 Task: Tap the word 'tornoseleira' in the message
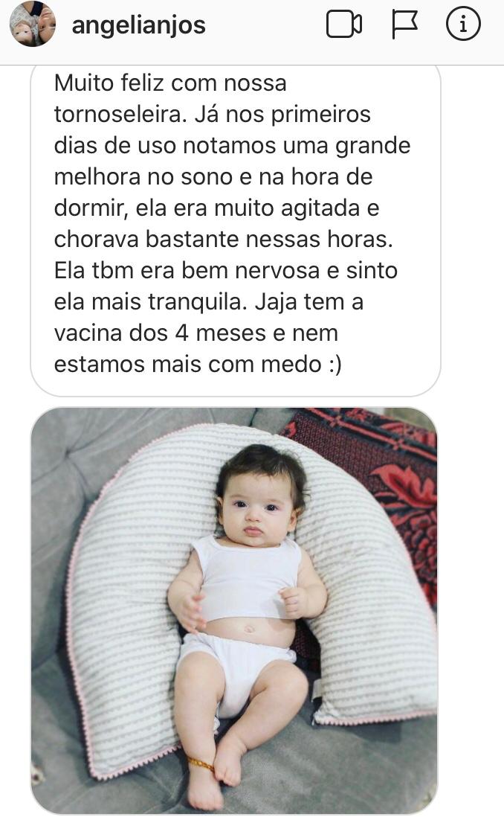click(120, 114)
